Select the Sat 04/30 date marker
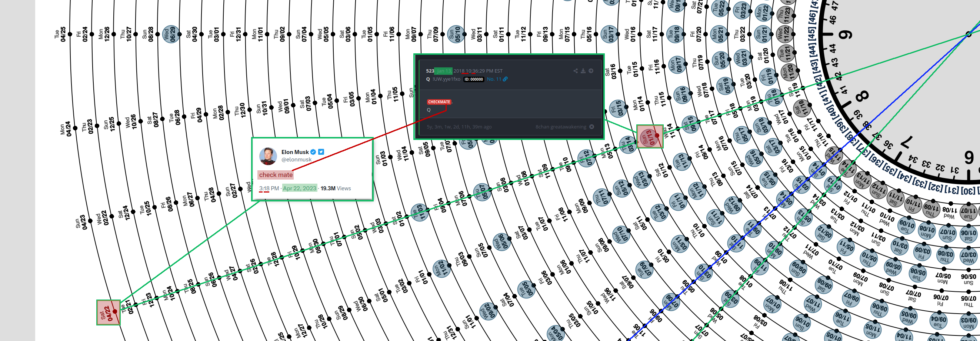This screenshot has height=341, width=980. tap(191, 34)
